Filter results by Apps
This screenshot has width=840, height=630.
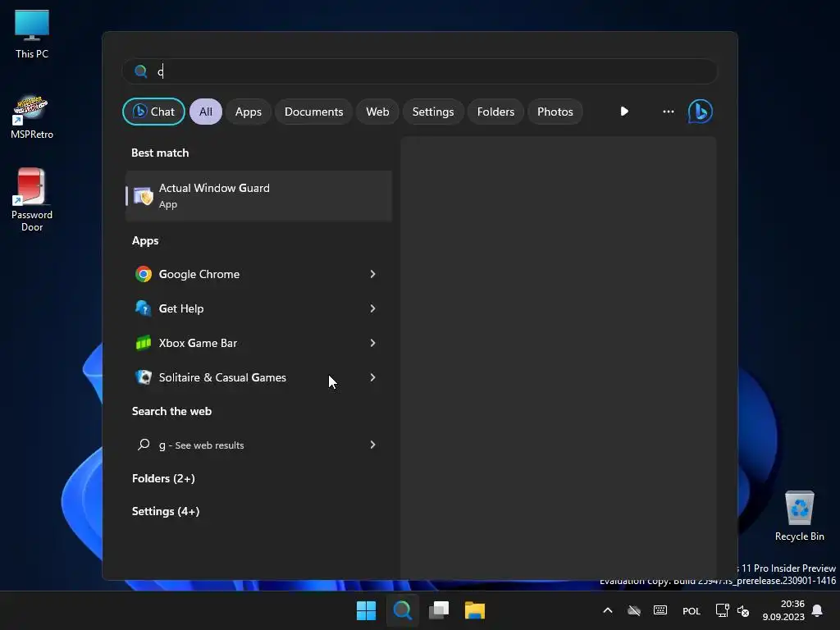[x=248, y=112]
